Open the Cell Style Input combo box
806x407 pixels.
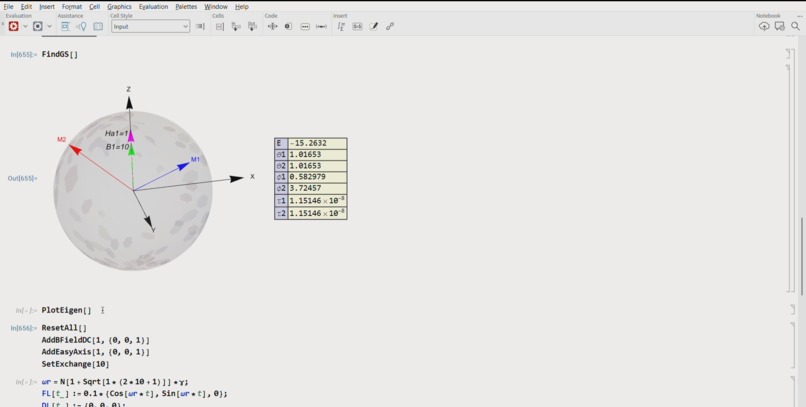pyautogui.click(x=150, y=26)
